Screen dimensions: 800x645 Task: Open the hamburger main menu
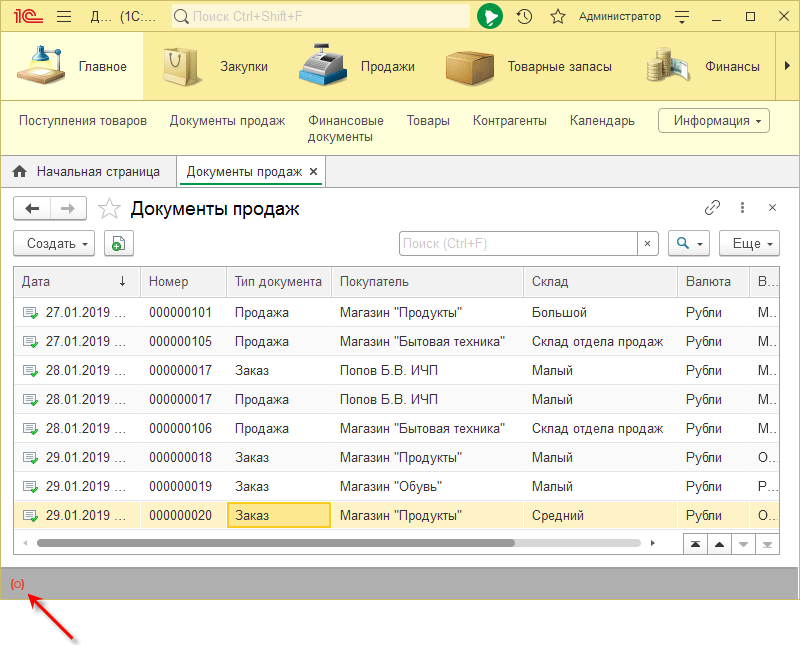tap(64, 16)
